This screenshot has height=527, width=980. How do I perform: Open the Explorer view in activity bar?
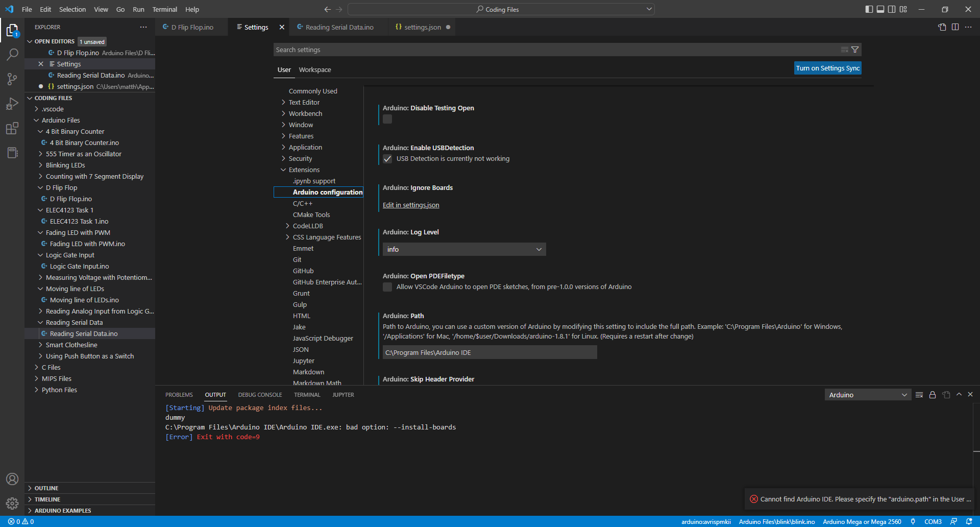(x=12, y=31)
